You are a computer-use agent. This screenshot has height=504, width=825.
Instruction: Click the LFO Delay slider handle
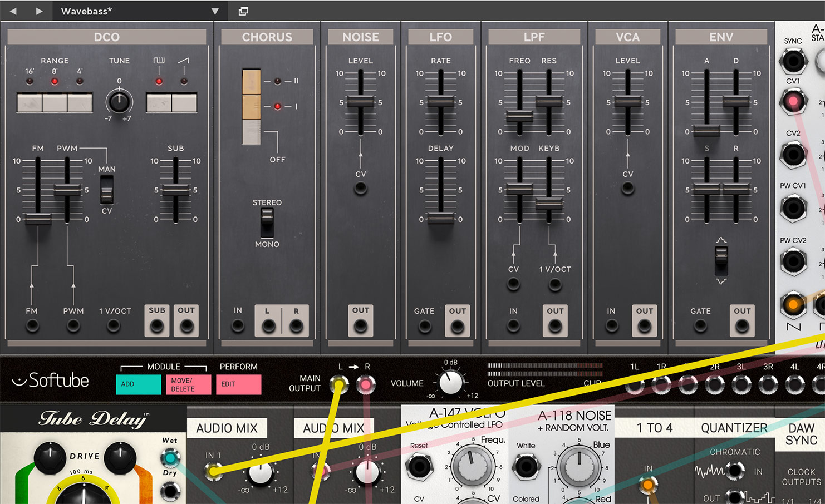[x=441, y=219]
